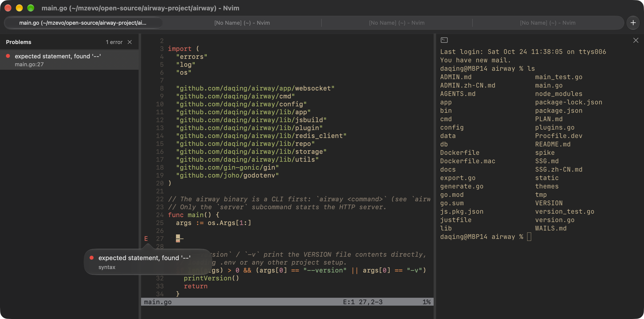The height and width of the screenshot is (319, 644).
Task: Place cursor on 'import (' line 3
Action: [183, 49]
